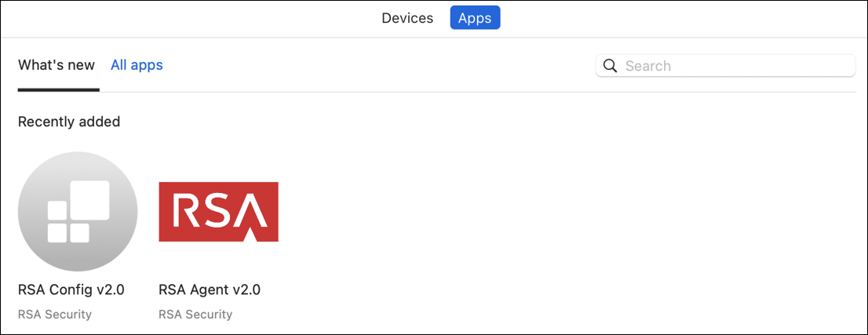The image size is (868, 335).
Task: Click the large white square in RSA Config icon
Action: click(89, 201)
